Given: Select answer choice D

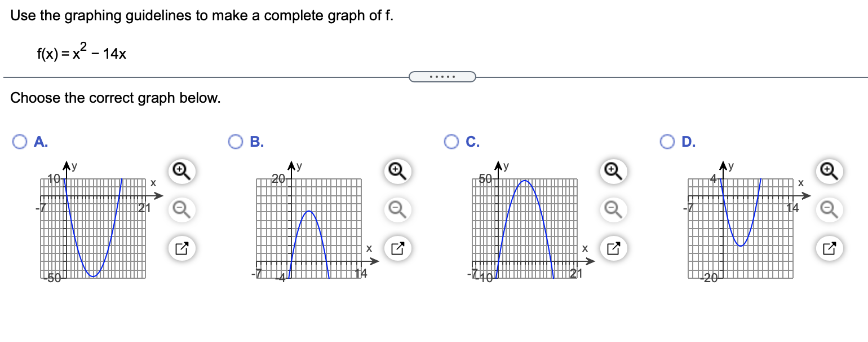Looking at the screenshot, I should pos(668,142).
